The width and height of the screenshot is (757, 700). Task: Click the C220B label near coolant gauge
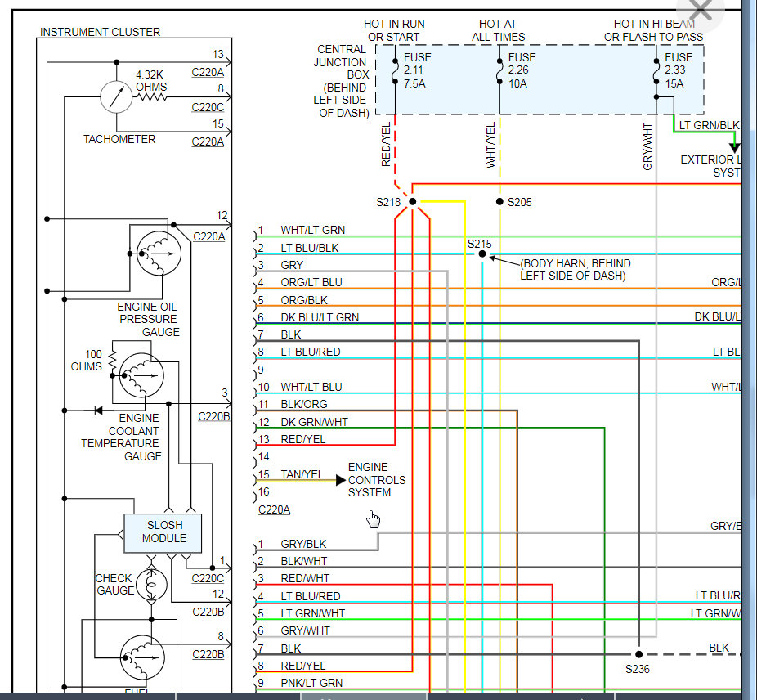214,416
